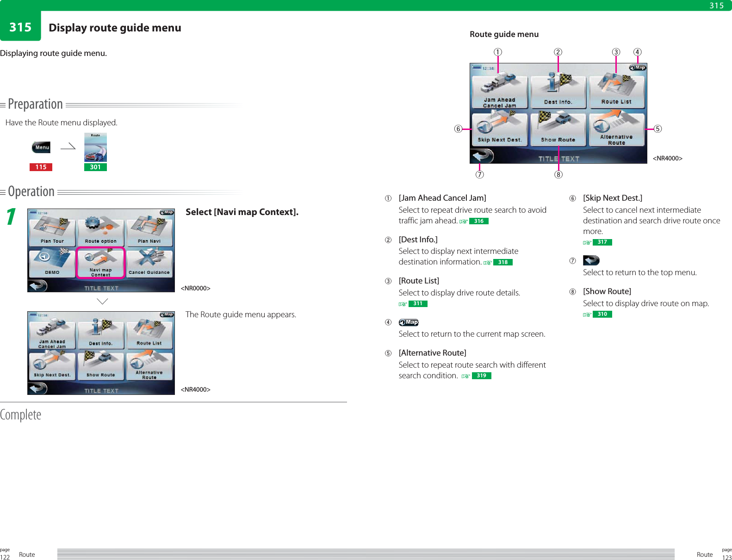Viewport: 732px width, 560px height.
Task: Click the back arrow icon in legend item 7
Action: click(591, 260)
